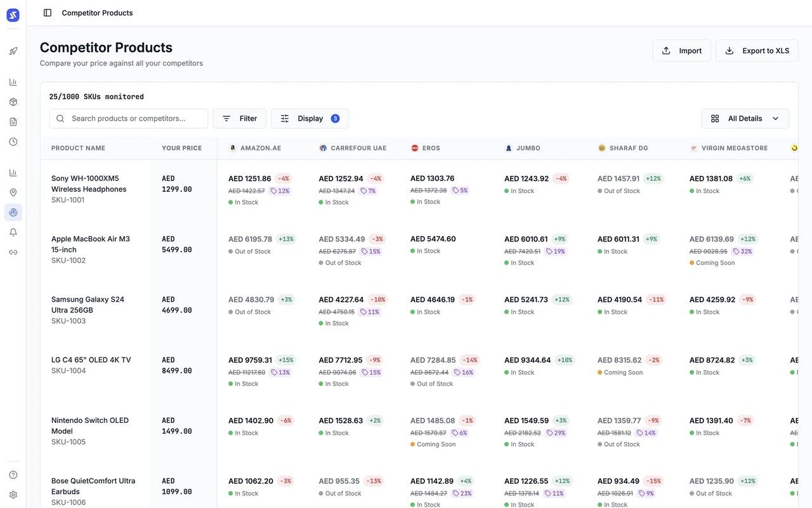The image size is (812, 508).
Task: Open the bar chart icon above the location pin
Action: pos(13,173)
